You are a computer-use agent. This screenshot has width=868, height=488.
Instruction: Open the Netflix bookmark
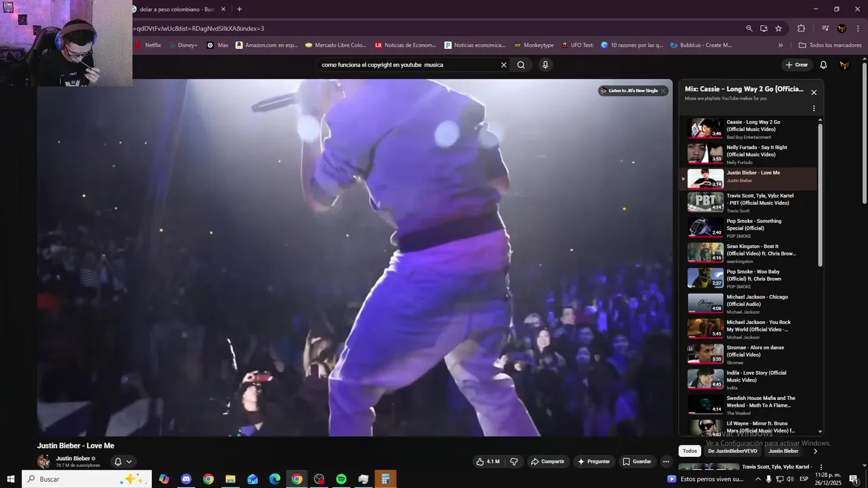coord(148,45)
